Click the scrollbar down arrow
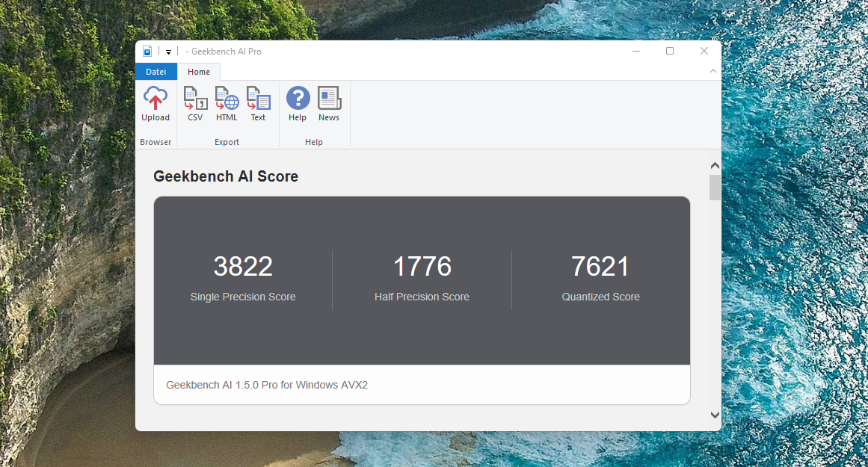This screenshot has width=868, height=467. point(714,414)
